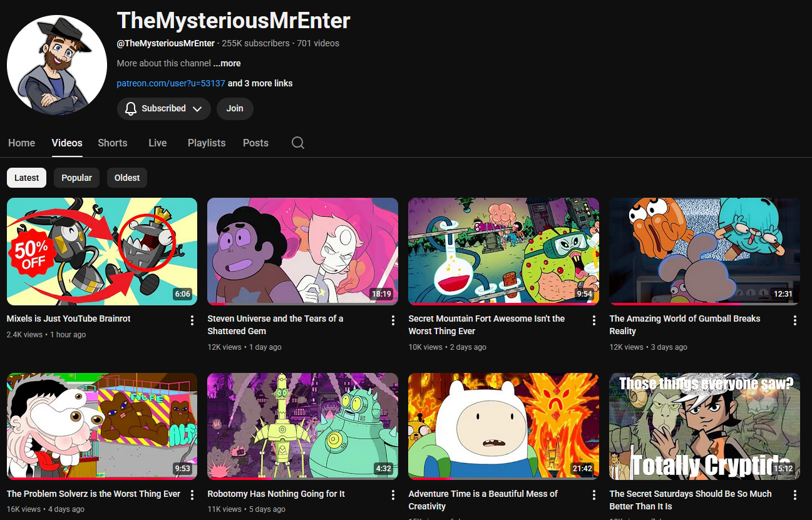Open options menu for Mixels is Just YouTube Brainrot
This screenshot has height=520, width=812.
coord(192,320)
